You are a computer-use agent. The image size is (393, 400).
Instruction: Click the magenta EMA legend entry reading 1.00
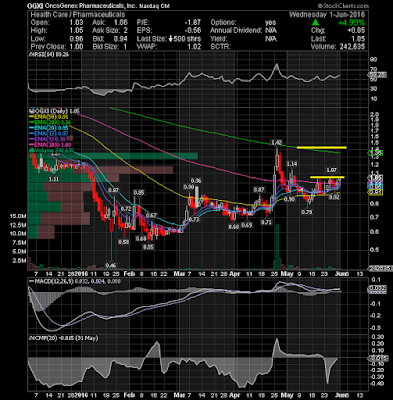pos(51,145)
